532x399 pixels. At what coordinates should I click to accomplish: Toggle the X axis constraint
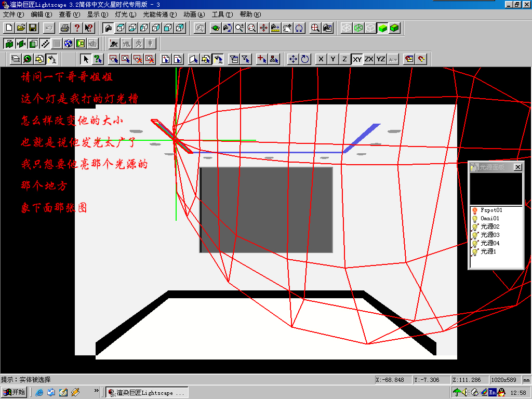click(x=321, y=59)
